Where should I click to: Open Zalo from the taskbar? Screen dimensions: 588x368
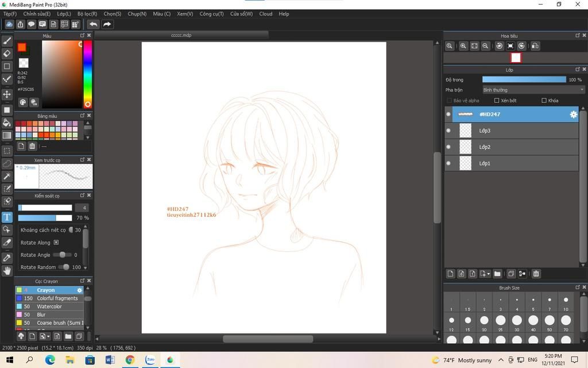coord(150,360)
